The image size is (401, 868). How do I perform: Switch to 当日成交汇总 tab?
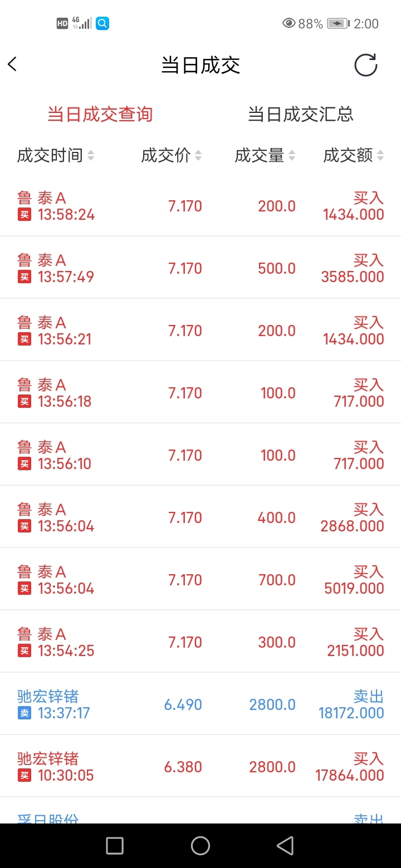point(301,115)
